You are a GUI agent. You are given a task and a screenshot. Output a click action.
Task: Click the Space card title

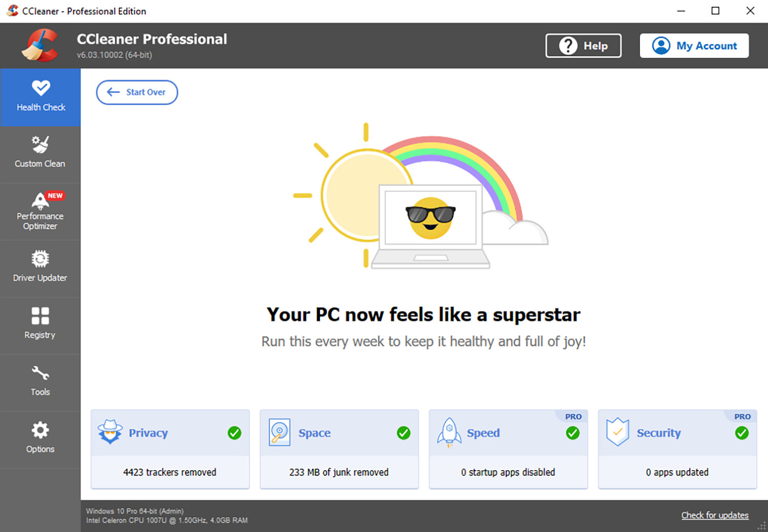314,433
